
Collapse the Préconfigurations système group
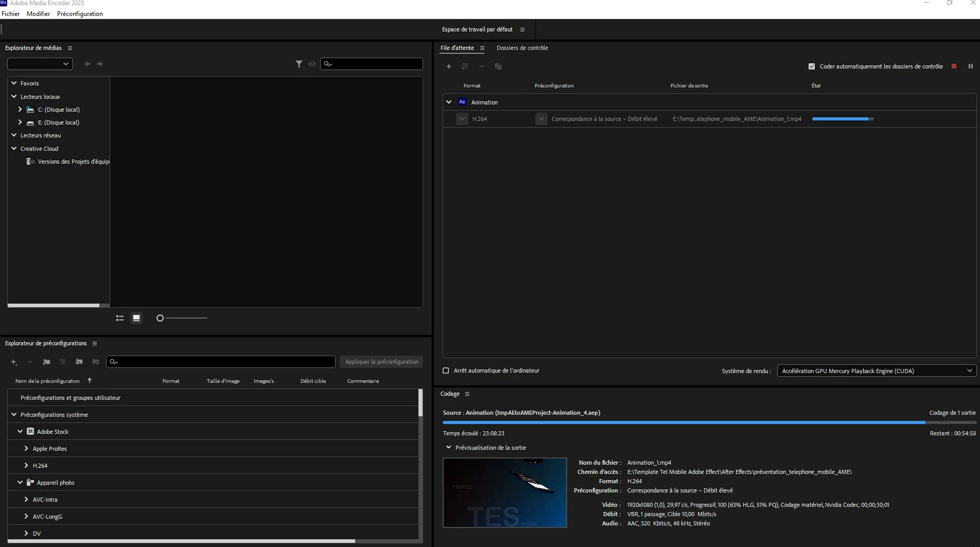[14, 414]
